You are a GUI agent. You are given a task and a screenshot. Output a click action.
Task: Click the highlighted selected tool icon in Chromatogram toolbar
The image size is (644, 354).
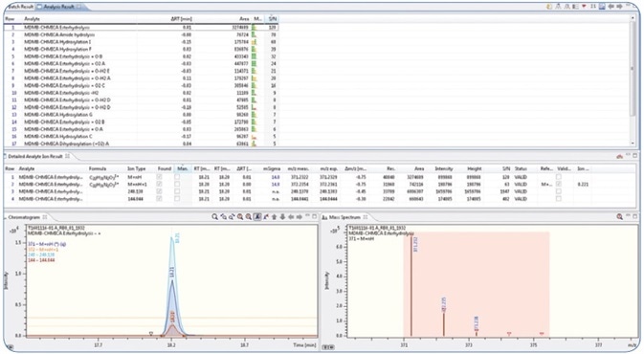pos(257,217)
